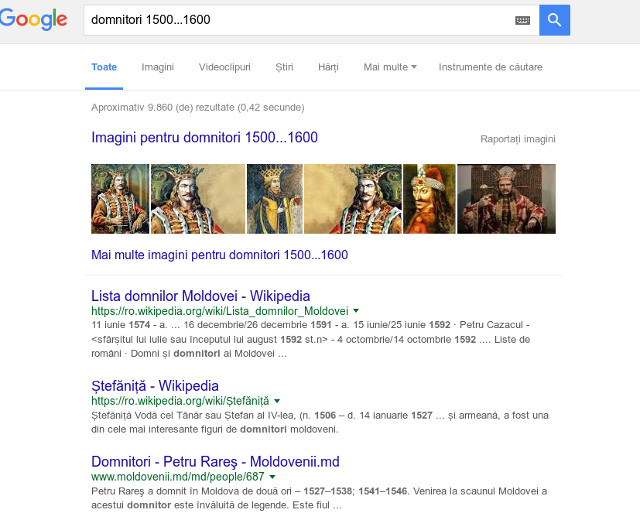Switch to the Imagini tab
The height and width of the screenshot is (520, 640).
click(x=157, y=67)
